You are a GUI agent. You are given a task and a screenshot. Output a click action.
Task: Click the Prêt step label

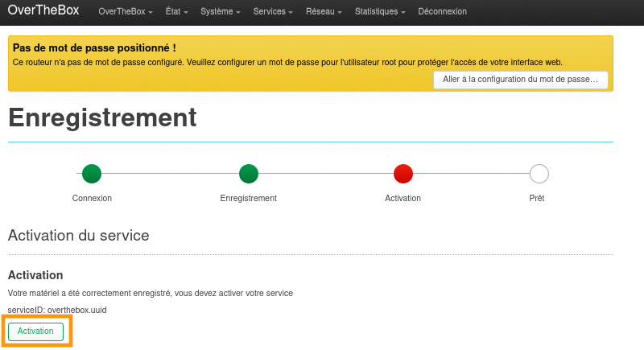537,198
